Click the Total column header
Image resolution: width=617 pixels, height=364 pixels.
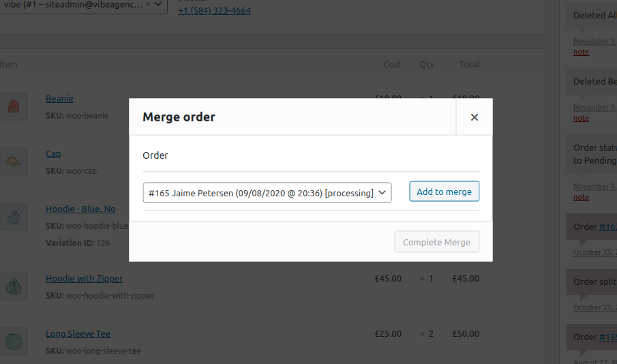pyautogui.click(x=468, y=65)
